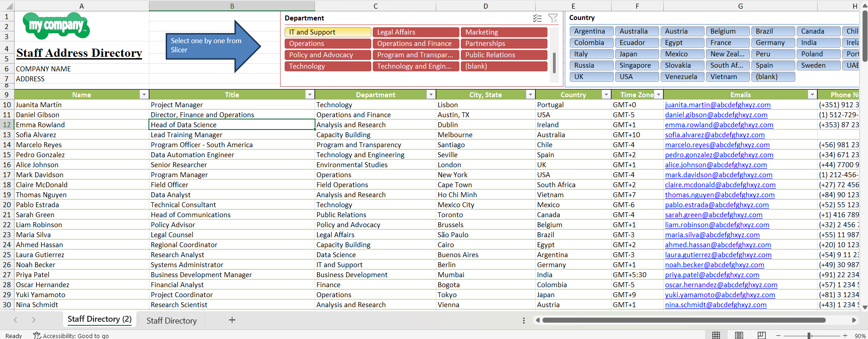Move the zoom slider handle
The image size is (868, 339).
click(x=809, y=336)
